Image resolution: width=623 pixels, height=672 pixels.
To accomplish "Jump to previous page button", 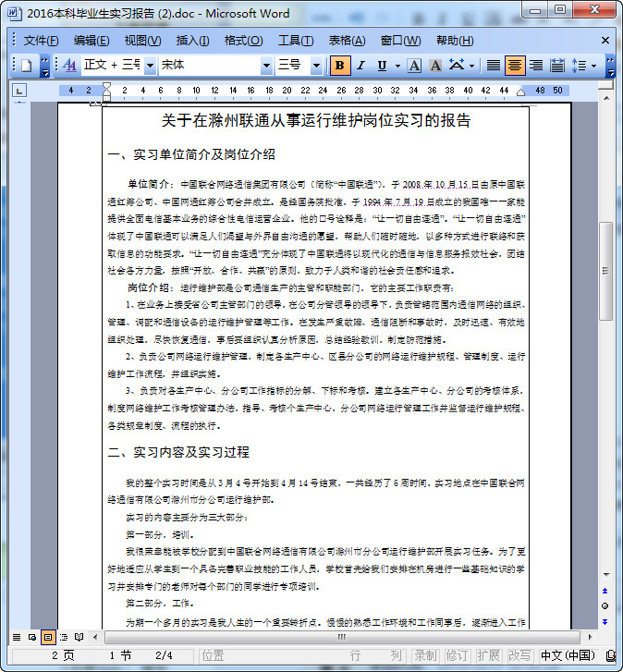I will pyautogui.click(x=605, y=591).
